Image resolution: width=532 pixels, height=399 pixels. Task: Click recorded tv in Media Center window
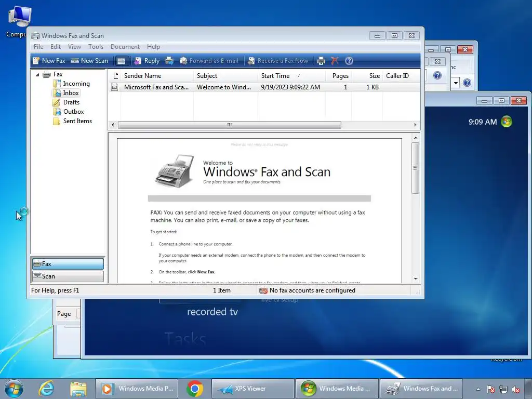click(x=212, y=312)
